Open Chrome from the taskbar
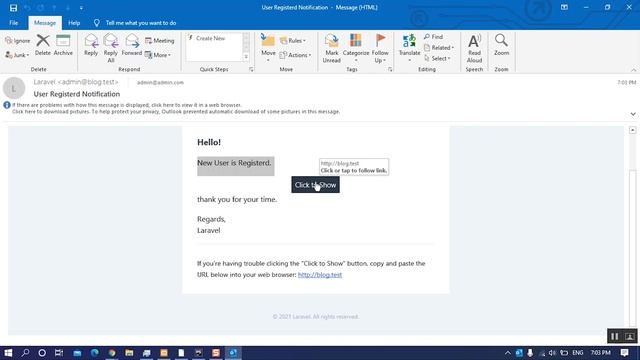The height and width of the screenshot is (360, 640). (112, 353)
